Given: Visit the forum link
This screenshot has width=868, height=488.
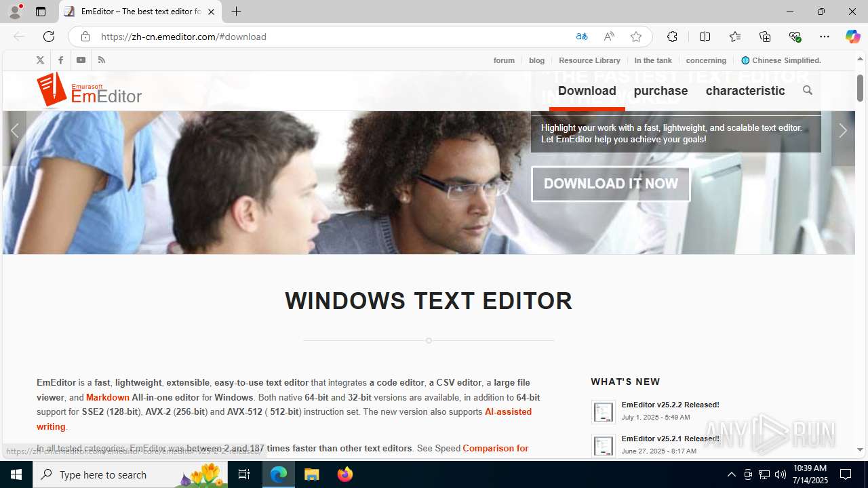Looking at the screenshot, I should tap(504, 60).
